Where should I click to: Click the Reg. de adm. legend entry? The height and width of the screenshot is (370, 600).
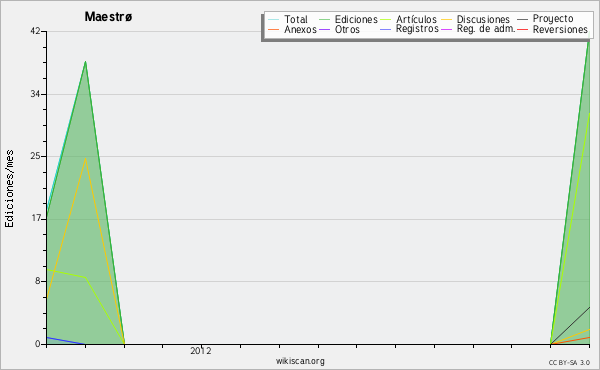[x=478, y=29]
